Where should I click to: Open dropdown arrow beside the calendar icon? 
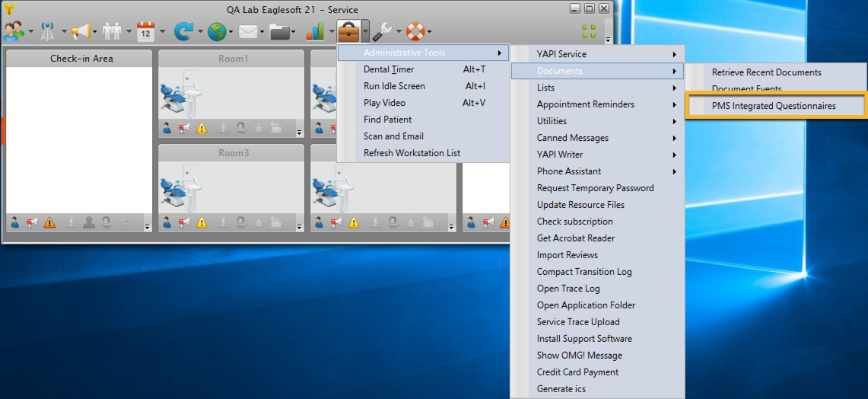(162, 31)
